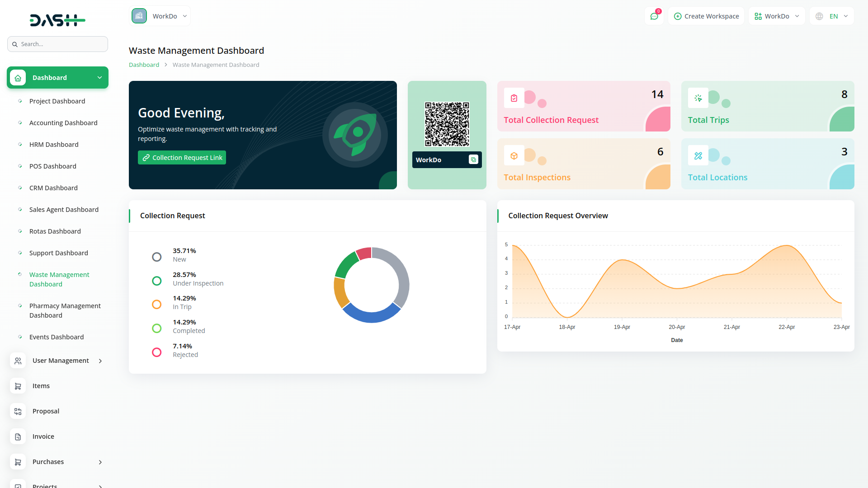This screenshot has height=488, width=868.
Task: Collapse the Dashboard menu chevron
Action: pos(99,78)
